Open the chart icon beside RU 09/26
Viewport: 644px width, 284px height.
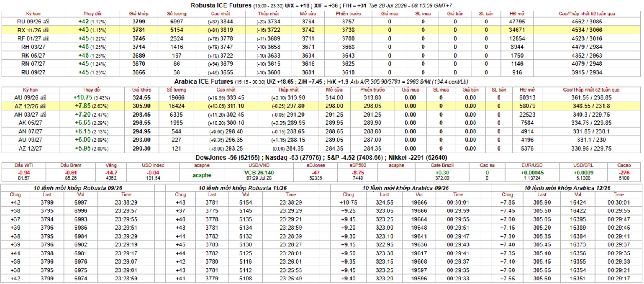[47, 22]
